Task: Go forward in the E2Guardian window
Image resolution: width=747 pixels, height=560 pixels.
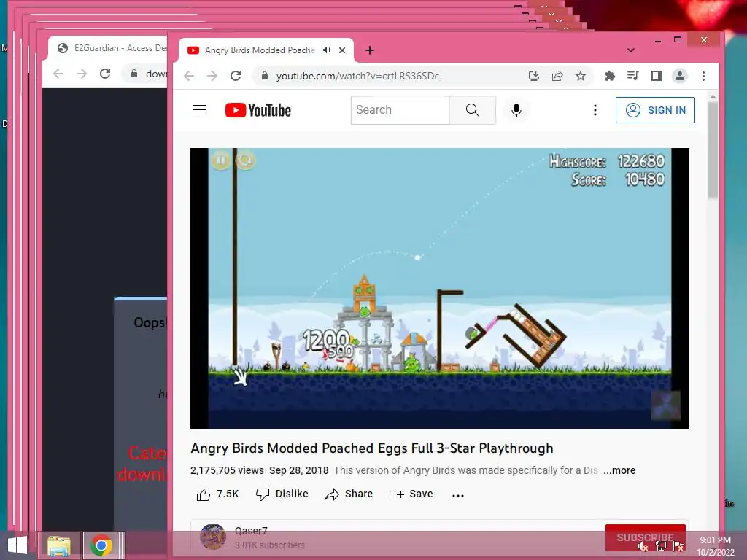Action: pos(82,74)
